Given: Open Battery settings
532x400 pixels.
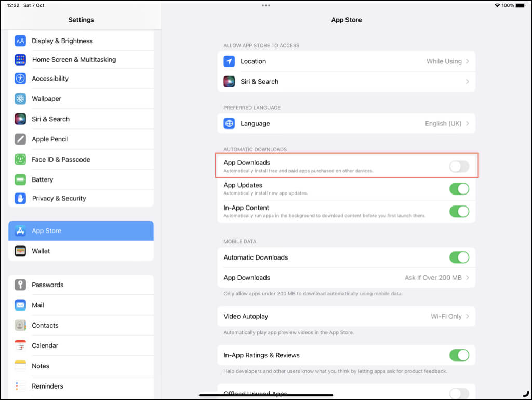Looking at the screenshot, I should (81, 179).
